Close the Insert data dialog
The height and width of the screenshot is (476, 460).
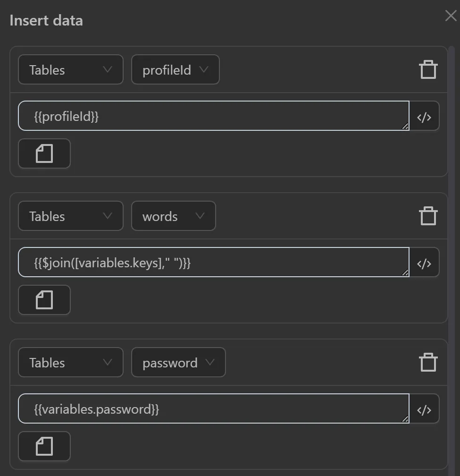450,16
